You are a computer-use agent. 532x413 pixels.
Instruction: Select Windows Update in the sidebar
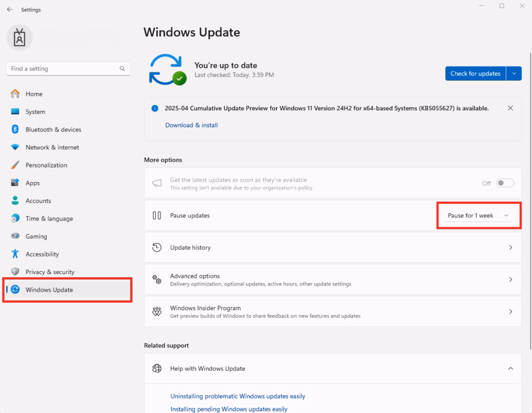[68, 290]
